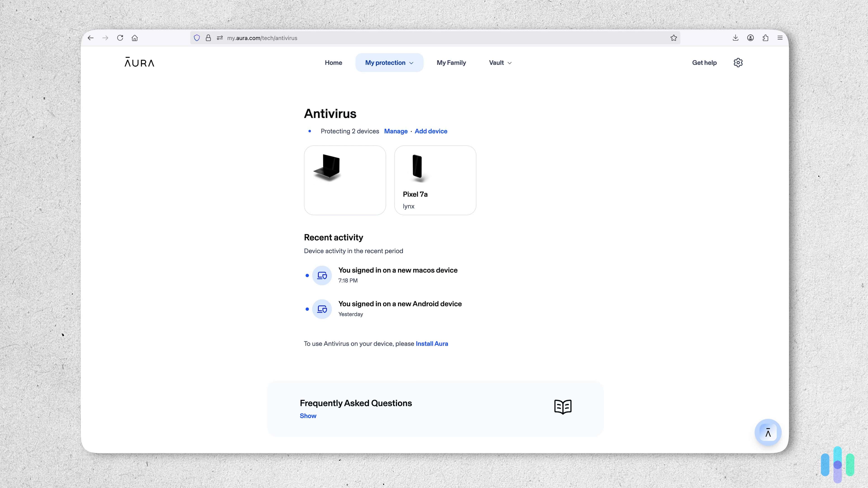Open browser downloads panel
This screenshot has width=868, height=488.
click(735, 38)
